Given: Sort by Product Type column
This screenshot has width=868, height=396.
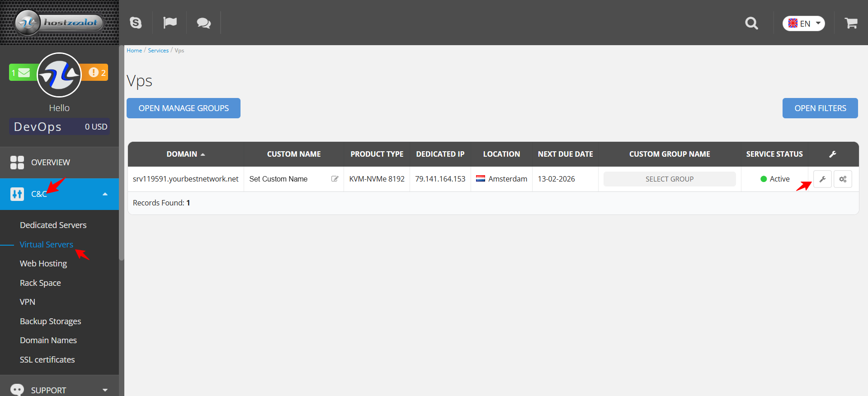Looking at the screenshot, I should (x=377, y=154).
